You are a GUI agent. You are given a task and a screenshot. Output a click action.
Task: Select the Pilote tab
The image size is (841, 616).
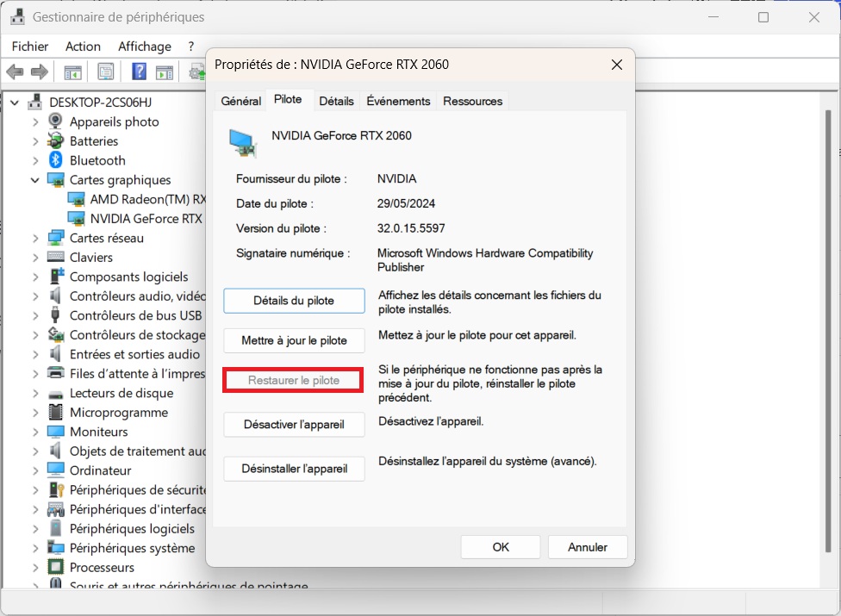click(288, 99)
